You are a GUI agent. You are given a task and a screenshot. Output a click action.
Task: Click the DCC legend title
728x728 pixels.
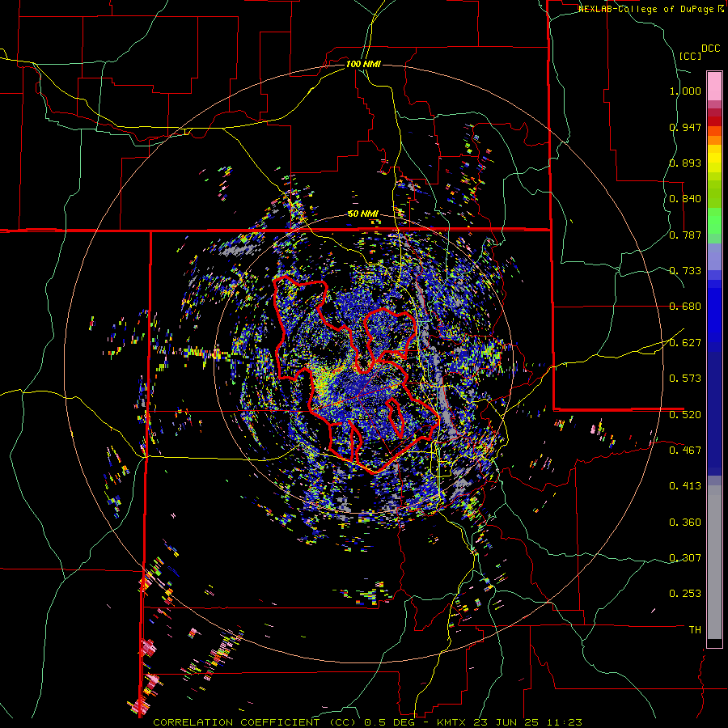tap(710, 49)
